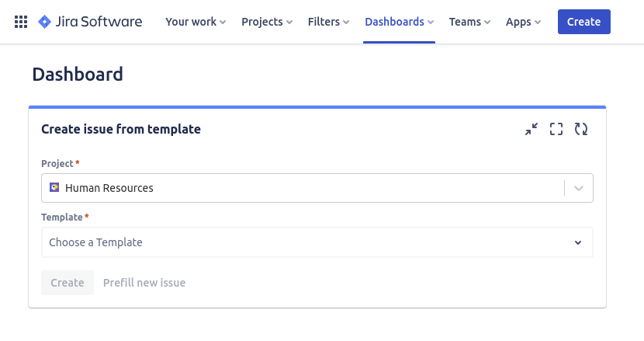Open the app switcher grid icon
This screenshot has height=341, width=644.
[21, 22]
